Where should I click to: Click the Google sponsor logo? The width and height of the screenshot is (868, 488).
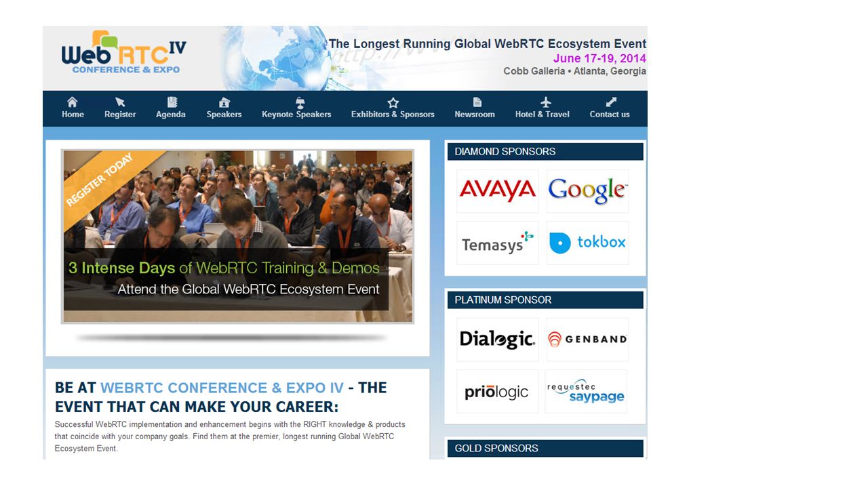point(588,191)
